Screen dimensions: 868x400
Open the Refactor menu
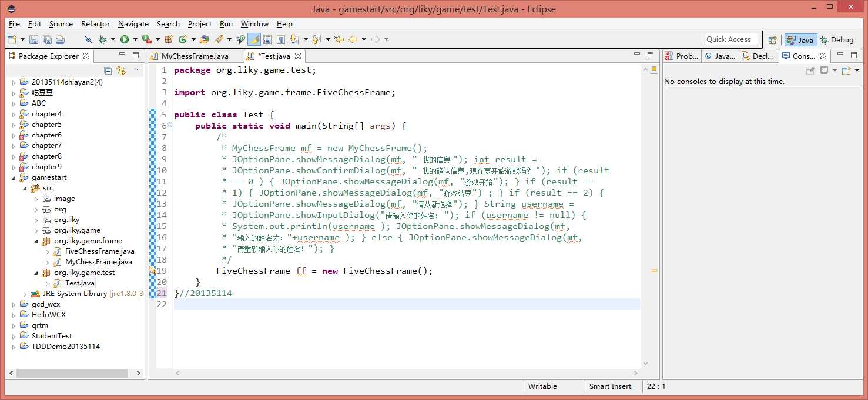[x=95, y=24]
